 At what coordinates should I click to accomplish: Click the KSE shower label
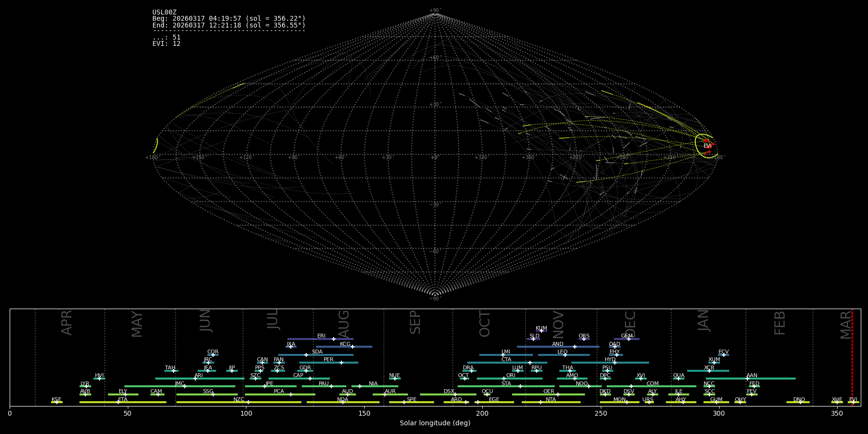(56, 399)
